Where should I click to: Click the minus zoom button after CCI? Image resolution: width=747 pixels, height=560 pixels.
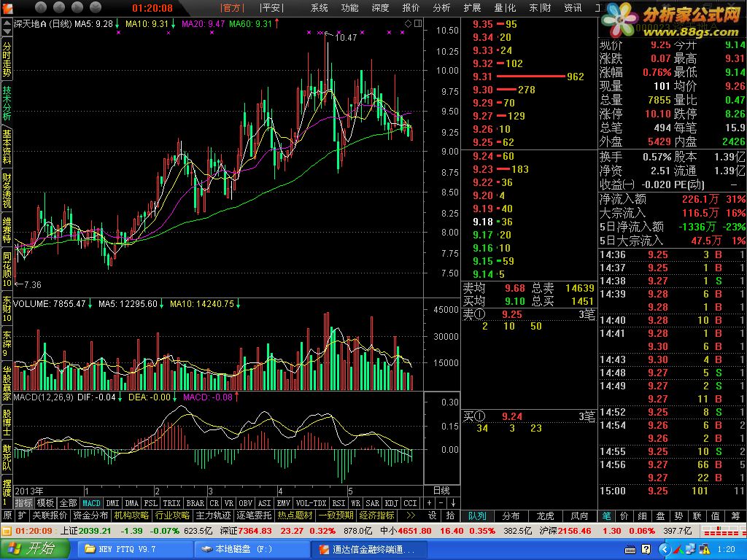pyautogui.click(x=441, y=503)
